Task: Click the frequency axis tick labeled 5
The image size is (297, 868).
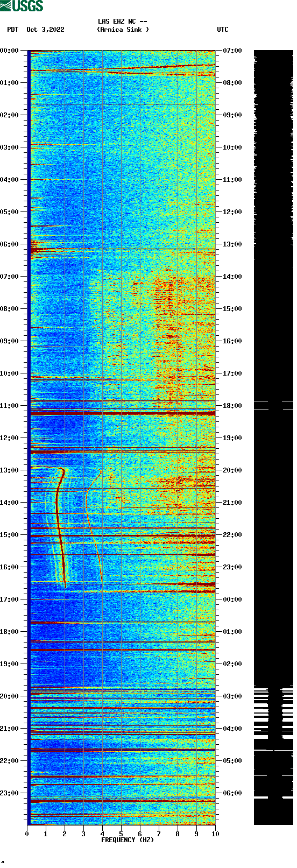Action: point(121,834)
